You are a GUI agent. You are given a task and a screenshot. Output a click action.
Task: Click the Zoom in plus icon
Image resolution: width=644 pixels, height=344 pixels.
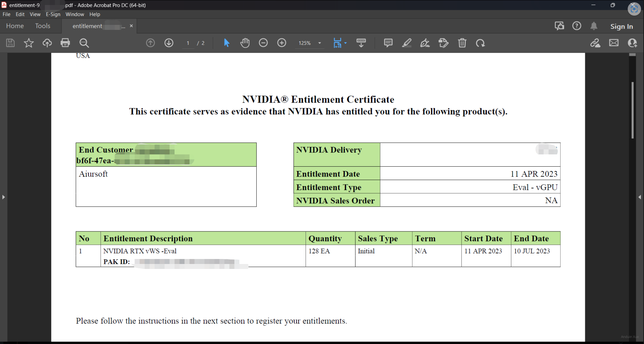[282, 43]
